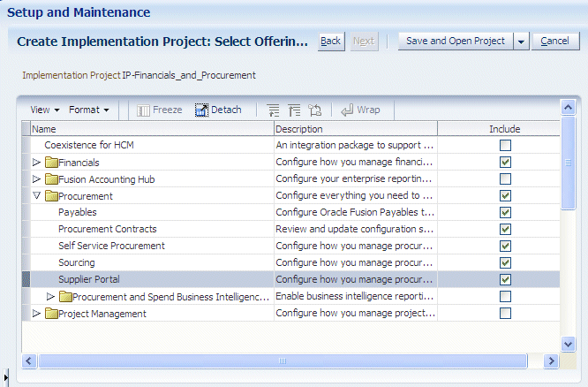Click the Project Management folder icon
The width and height of the screenshot is (588, 387).
(x=51, y=314)
